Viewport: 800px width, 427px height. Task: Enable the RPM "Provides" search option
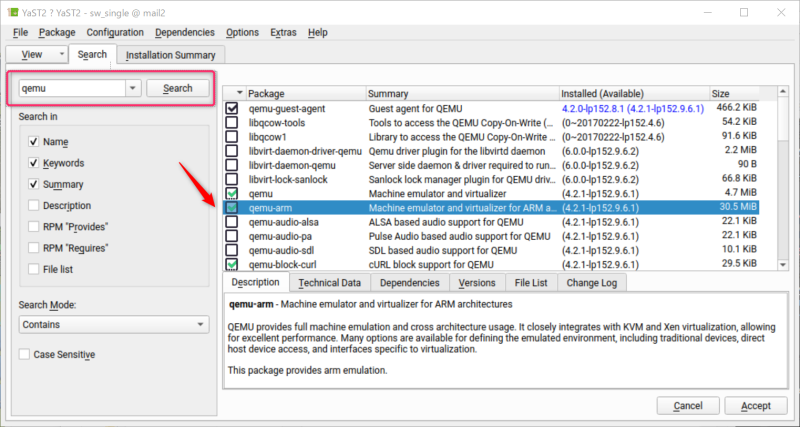pos(34,227)
